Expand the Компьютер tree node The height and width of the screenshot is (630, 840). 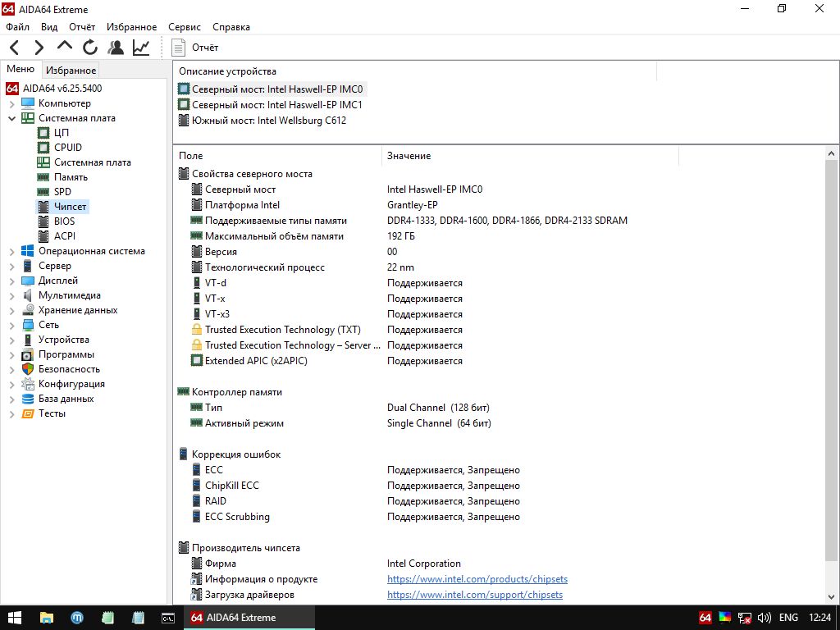(x=11, y=103)
